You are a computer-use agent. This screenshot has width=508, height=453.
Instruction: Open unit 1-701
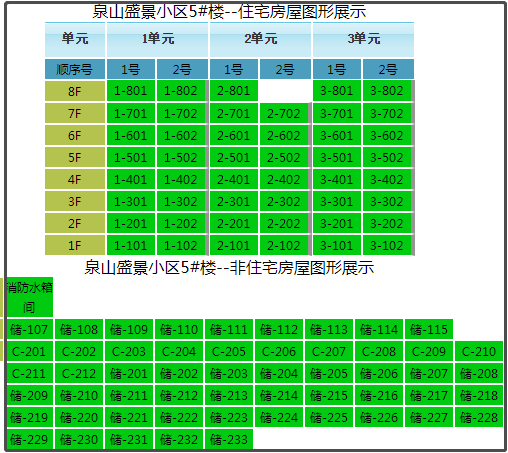click(131, 114)
